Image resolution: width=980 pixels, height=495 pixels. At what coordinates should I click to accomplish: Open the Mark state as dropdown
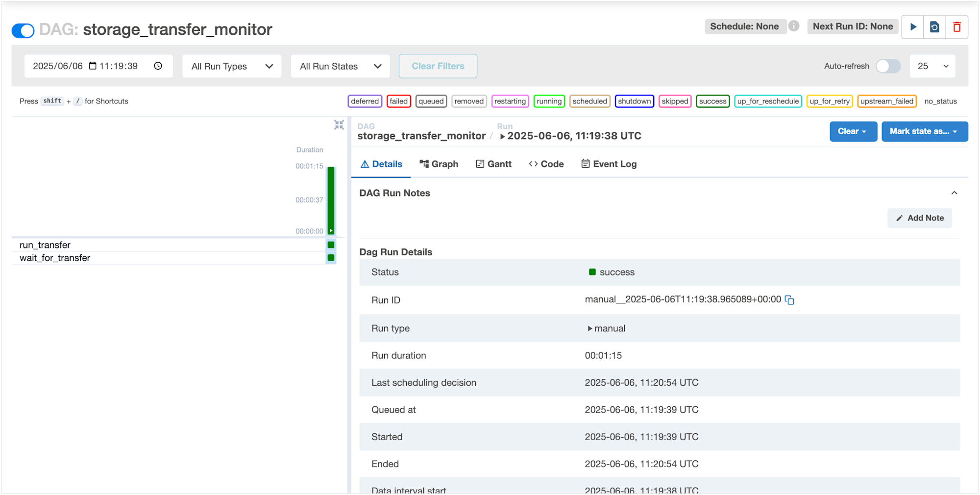925,131
